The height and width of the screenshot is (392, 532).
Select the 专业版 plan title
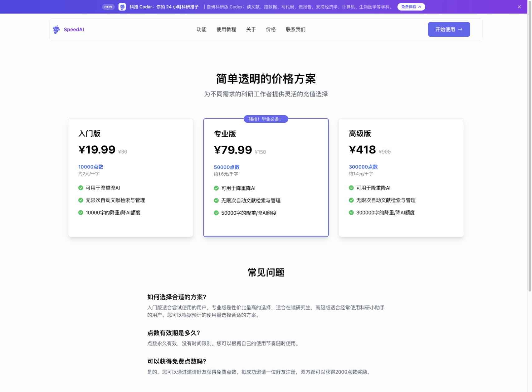pyautogui.click(x=225, y=134)
